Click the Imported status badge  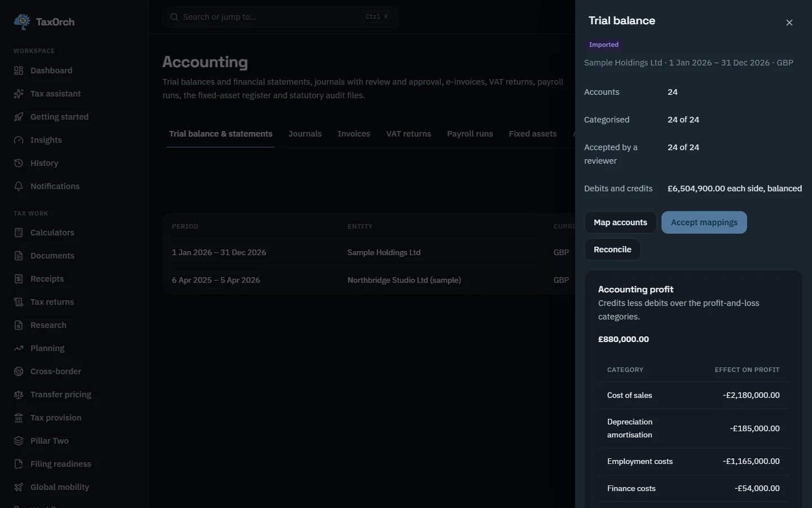click(x=603, y=45)
